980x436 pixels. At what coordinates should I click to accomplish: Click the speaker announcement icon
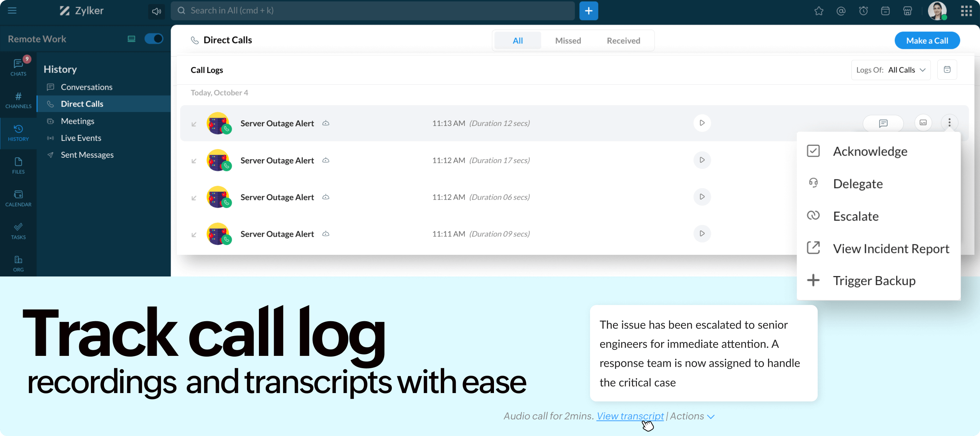[156, 11]
